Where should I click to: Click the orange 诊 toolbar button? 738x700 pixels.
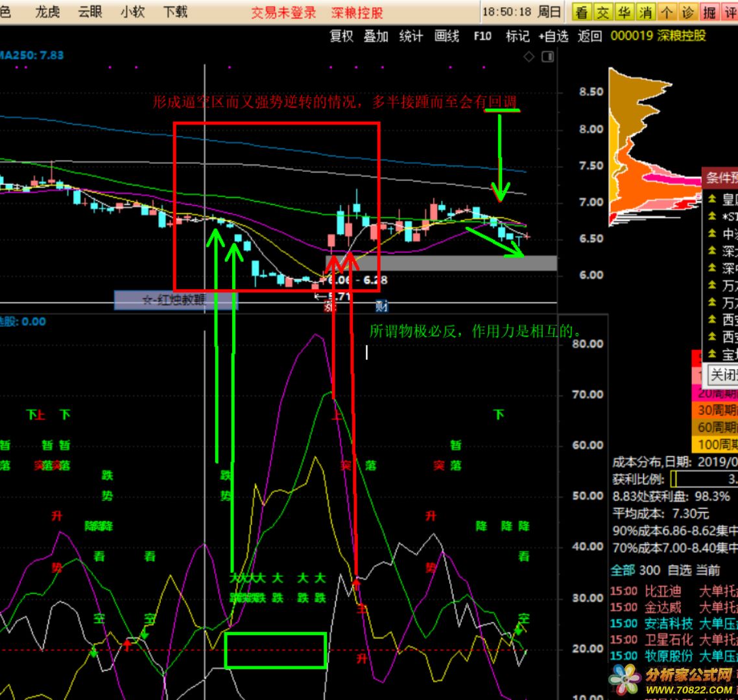point(687,12)
